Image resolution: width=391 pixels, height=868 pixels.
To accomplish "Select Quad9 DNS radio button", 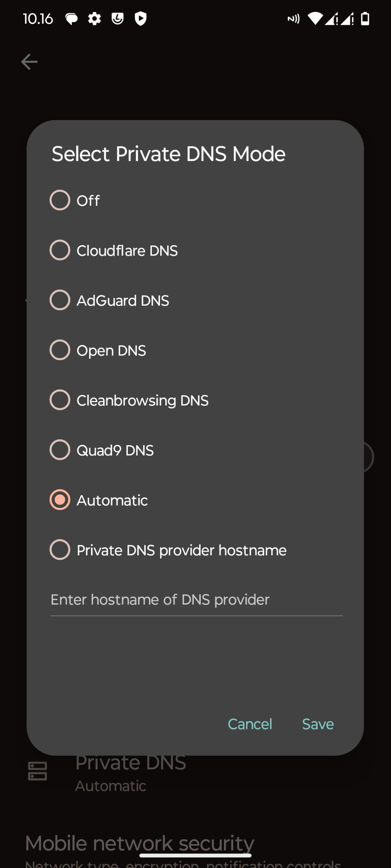I will tap(60, 450).
